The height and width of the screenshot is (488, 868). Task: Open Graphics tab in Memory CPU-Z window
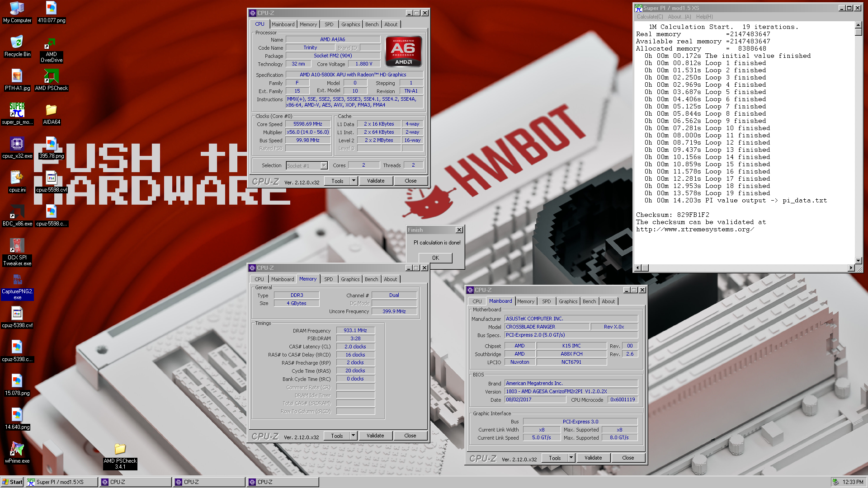(x=350, y=279)
